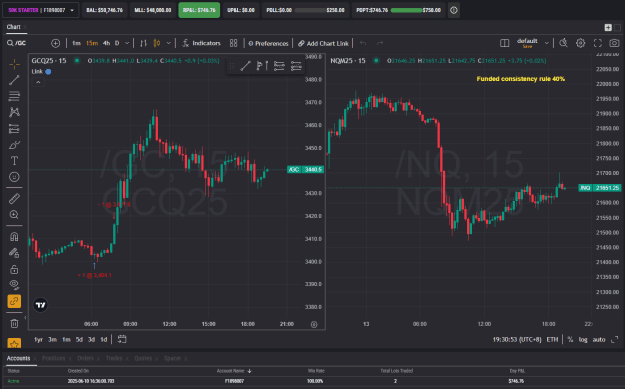Click the redo arrow

[x=380, y=43]
